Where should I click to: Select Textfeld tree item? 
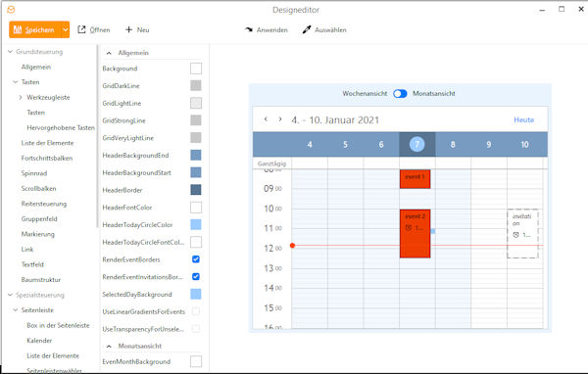click(32, 264)
